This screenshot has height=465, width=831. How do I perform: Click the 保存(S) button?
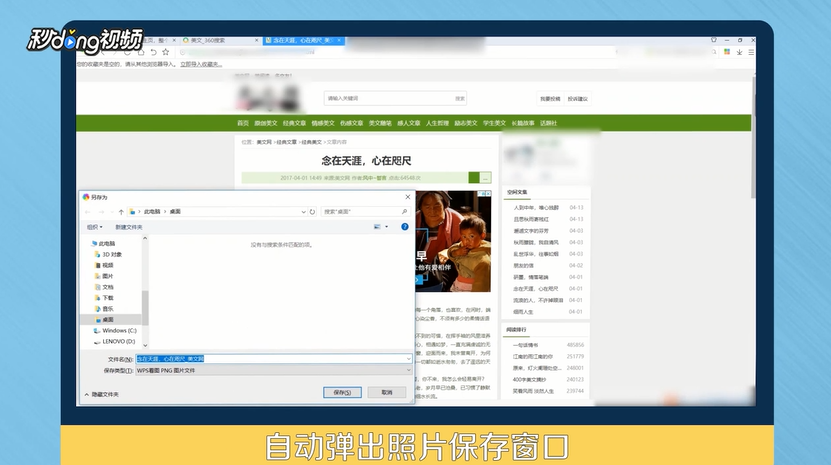(342, 392)
